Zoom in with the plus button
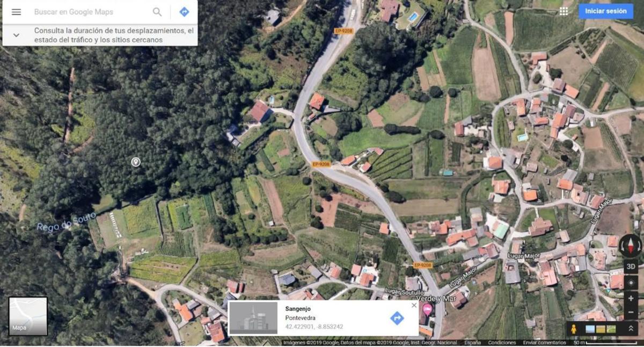The width and height of the screenshot is (644, 347). (631, 299)
